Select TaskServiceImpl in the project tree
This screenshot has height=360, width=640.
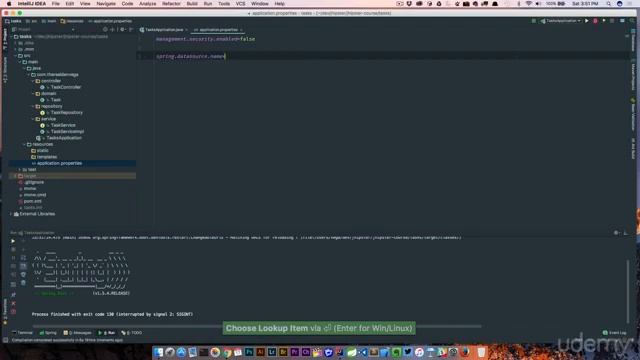(x=67, y=132)
